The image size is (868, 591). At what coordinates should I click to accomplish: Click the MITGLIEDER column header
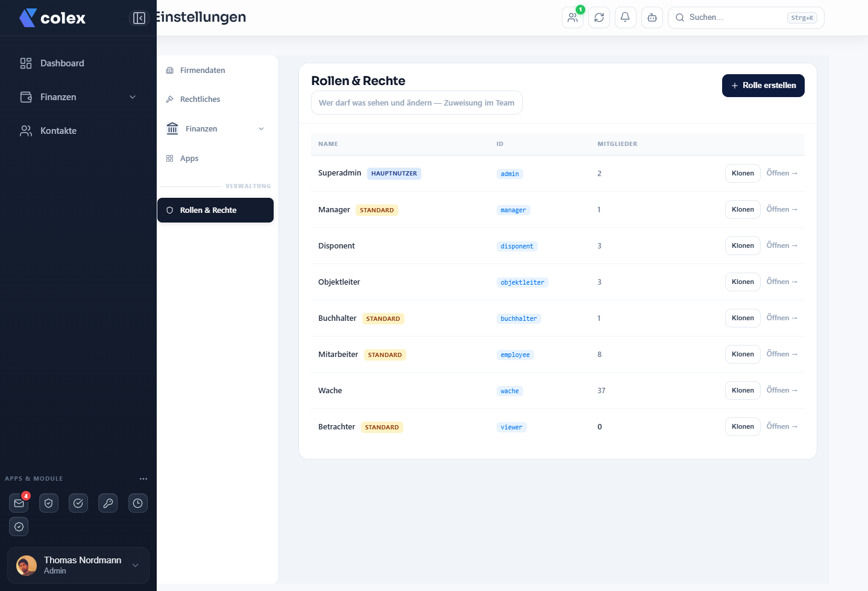pos(617,144)
